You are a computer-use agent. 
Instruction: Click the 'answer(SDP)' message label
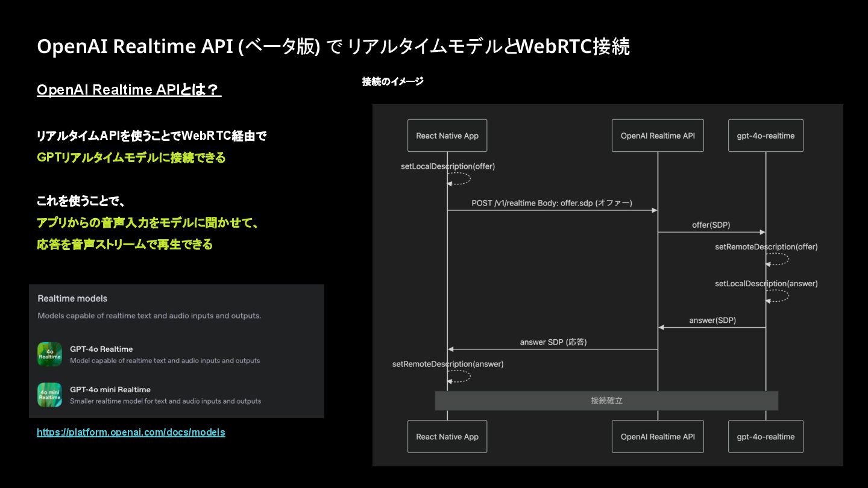click(x=712, y=321)
